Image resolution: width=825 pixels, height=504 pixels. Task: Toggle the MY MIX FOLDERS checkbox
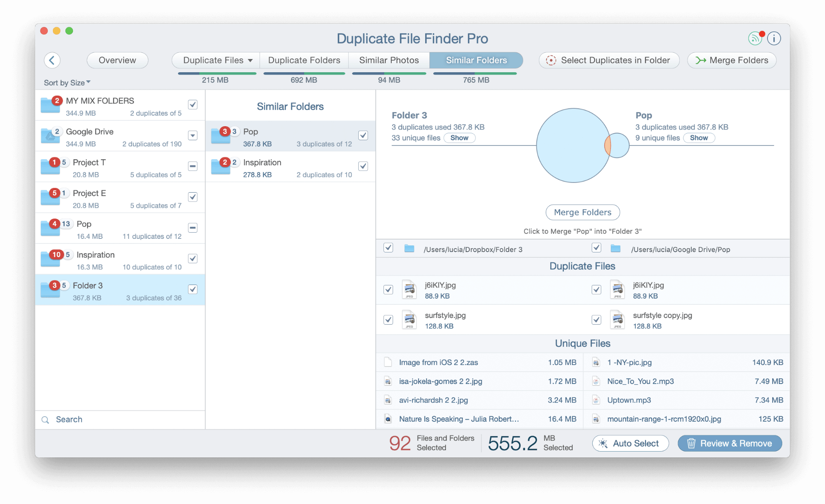(x=193, y=105)
